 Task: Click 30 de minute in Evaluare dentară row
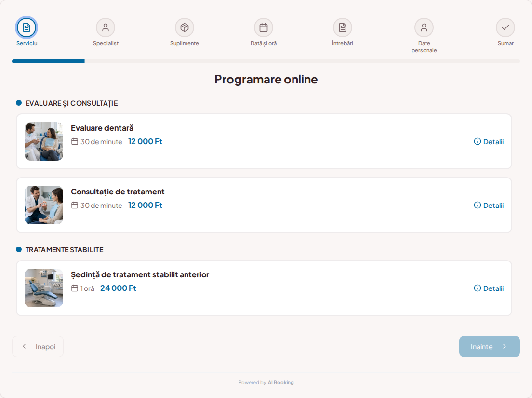coord(101,142)
